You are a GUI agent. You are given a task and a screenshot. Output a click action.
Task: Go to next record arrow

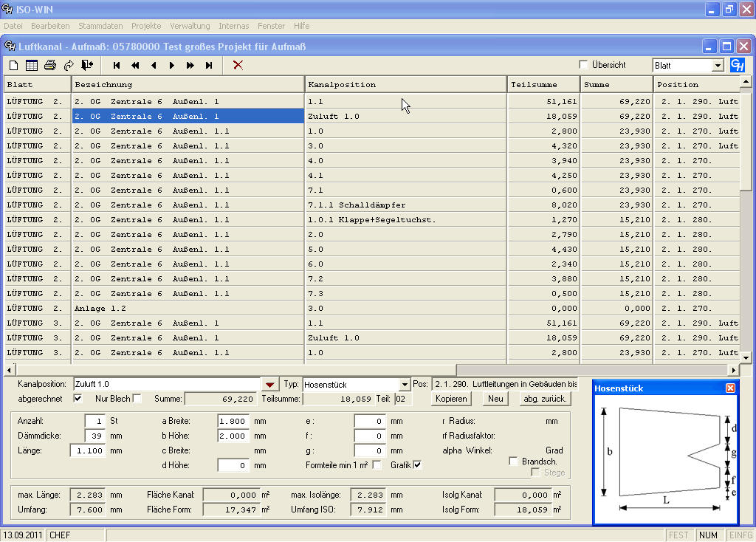(172, 65)
